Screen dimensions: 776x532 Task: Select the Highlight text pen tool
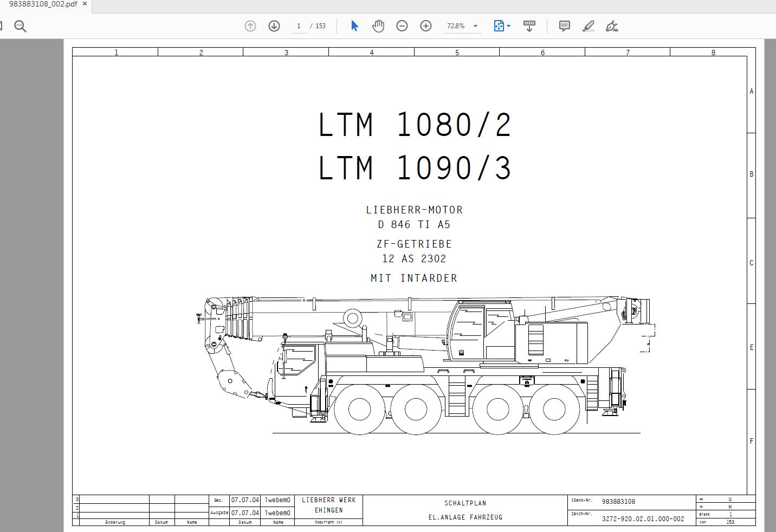point(589,26)
